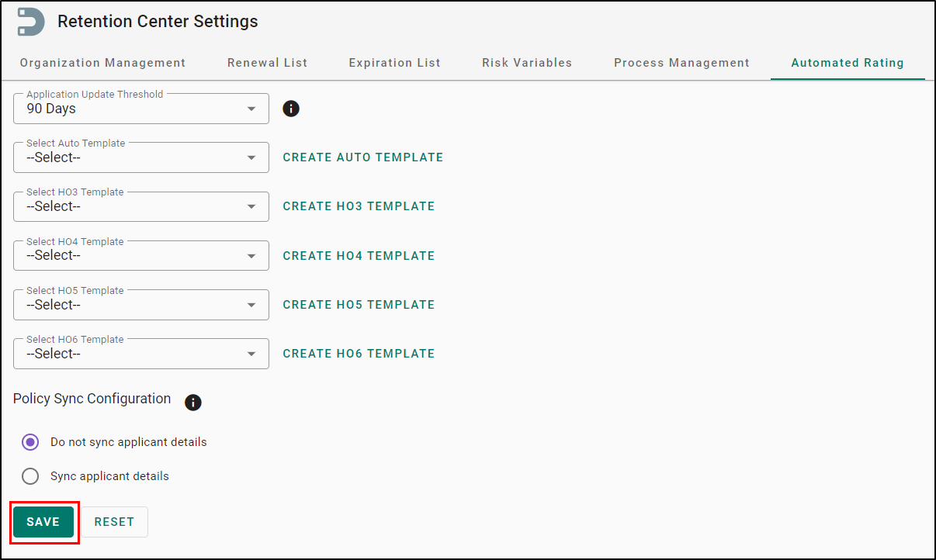Viewport: 936px width, 560px height.
Task: Click the RESET button
Action: pos(115,522)
